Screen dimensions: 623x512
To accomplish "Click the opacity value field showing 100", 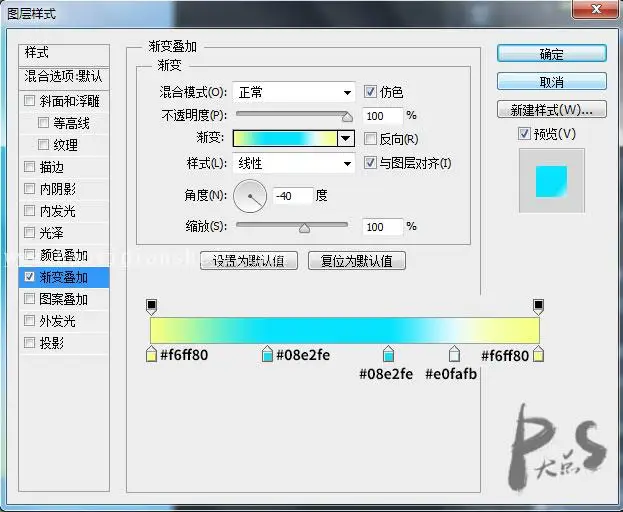I will (383, 116).
